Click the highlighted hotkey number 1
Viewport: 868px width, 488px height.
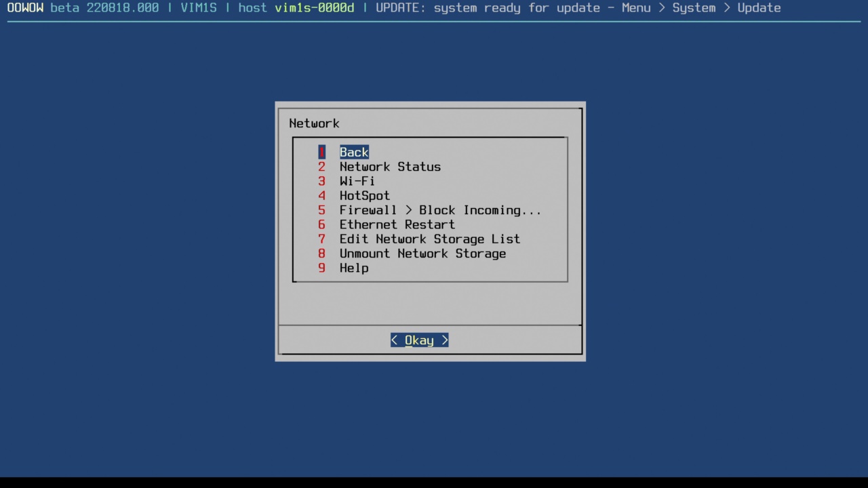321,152
